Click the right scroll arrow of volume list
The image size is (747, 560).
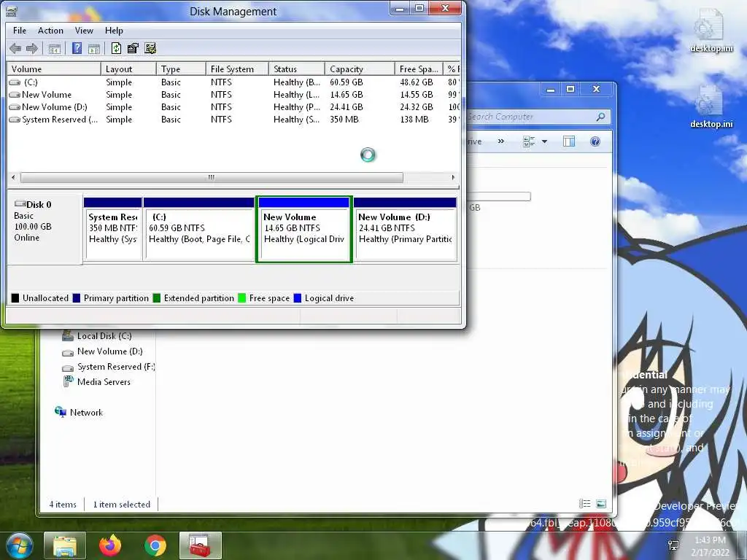pos(453,177)
